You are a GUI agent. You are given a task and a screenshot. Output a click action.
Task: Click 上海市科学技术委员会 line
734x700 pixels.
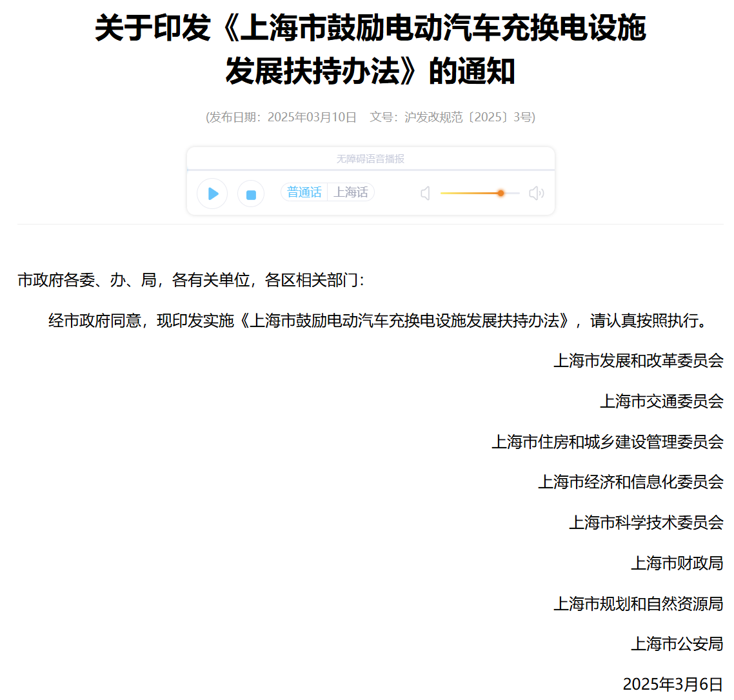(646, 523)
